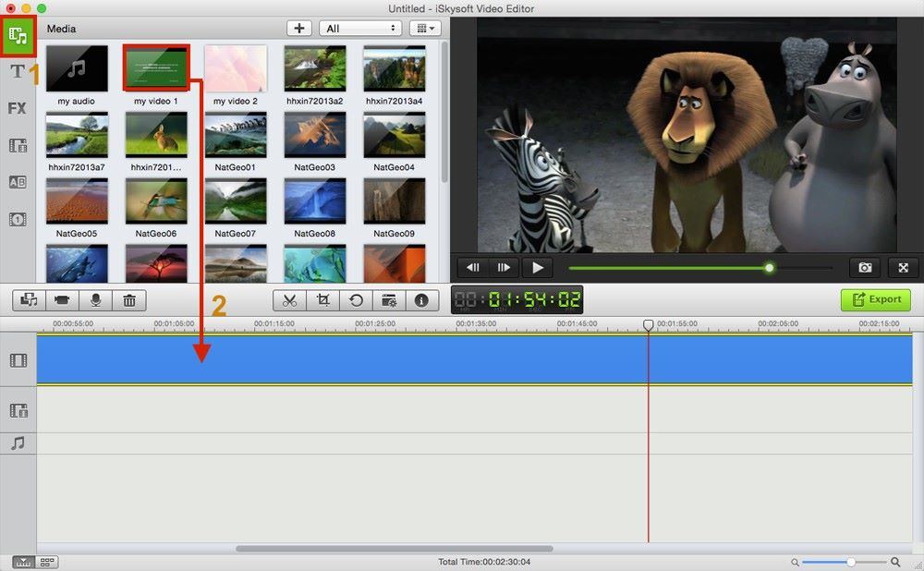Select the NatGeo08 thumbnail
The width and height of the screenshot is (924, 571).
pyautogui.click(x=315, y=200)
